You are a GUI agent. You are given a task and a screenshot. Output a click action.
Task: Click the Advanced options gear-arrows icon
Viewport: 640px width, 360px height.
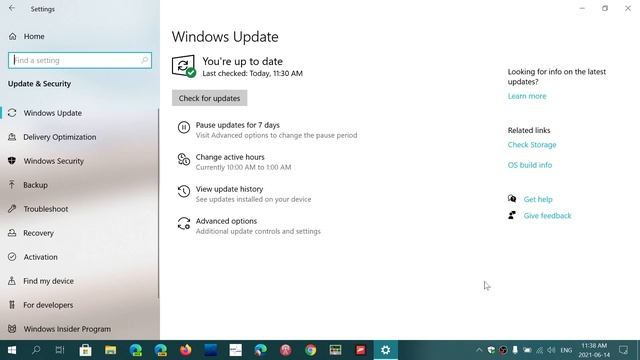pos(184,223)
